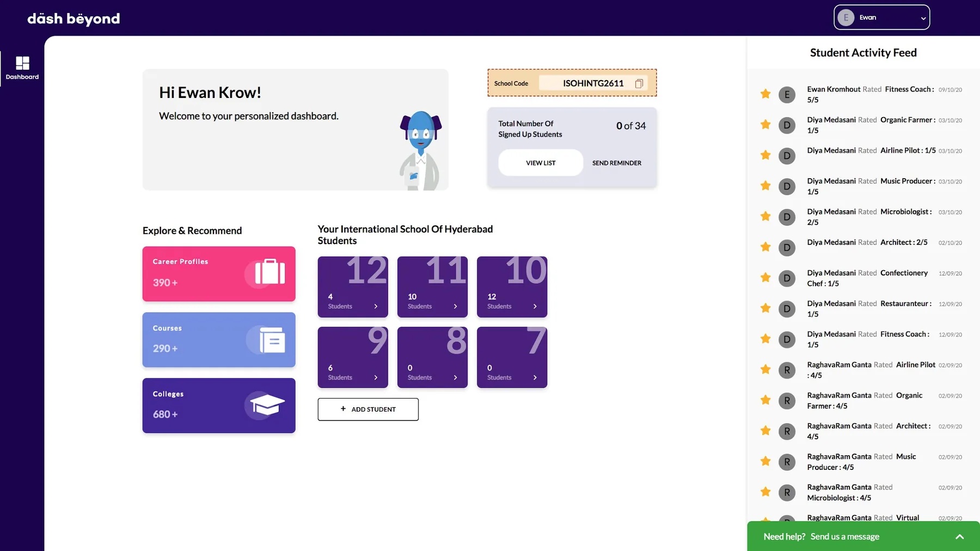Click the dash beyond logo
Viewport: 980px width, 551px height.
point(73,19)
